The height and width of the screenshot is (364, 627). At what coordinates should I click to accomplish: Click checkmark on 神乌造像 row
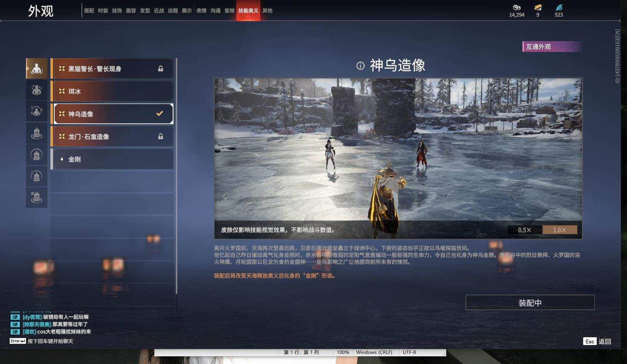(159, 114)
